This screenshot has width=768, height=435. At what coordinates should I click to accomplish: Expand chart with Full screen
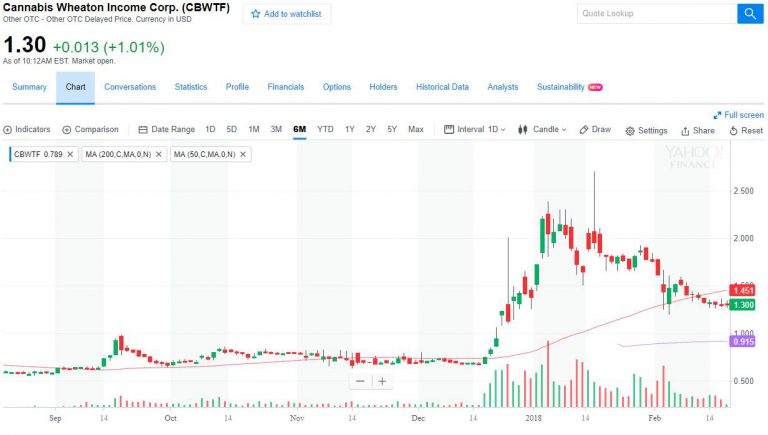coord(738,115)
